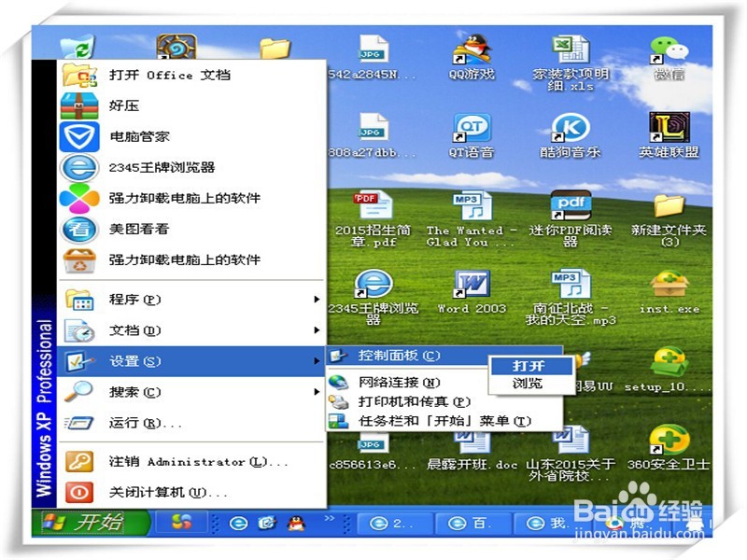
Task: Launch 360安全卫士 desktop shortcut
Action: click(x=669, y=447)
